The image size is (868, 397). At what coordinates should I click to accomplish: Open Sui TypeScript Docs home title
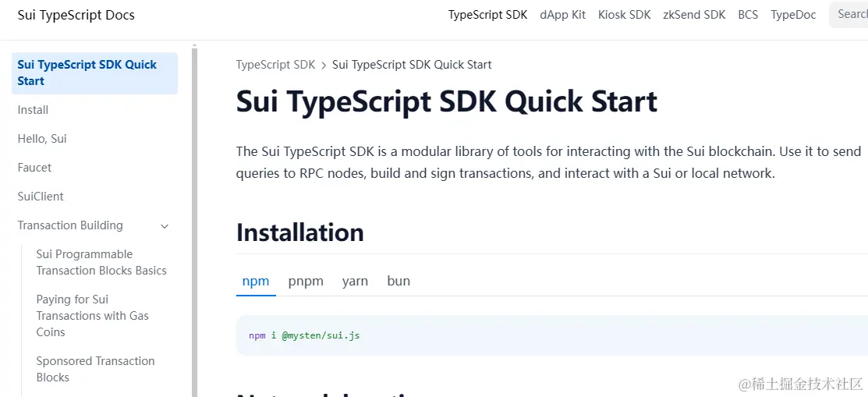tap(76, 15)
